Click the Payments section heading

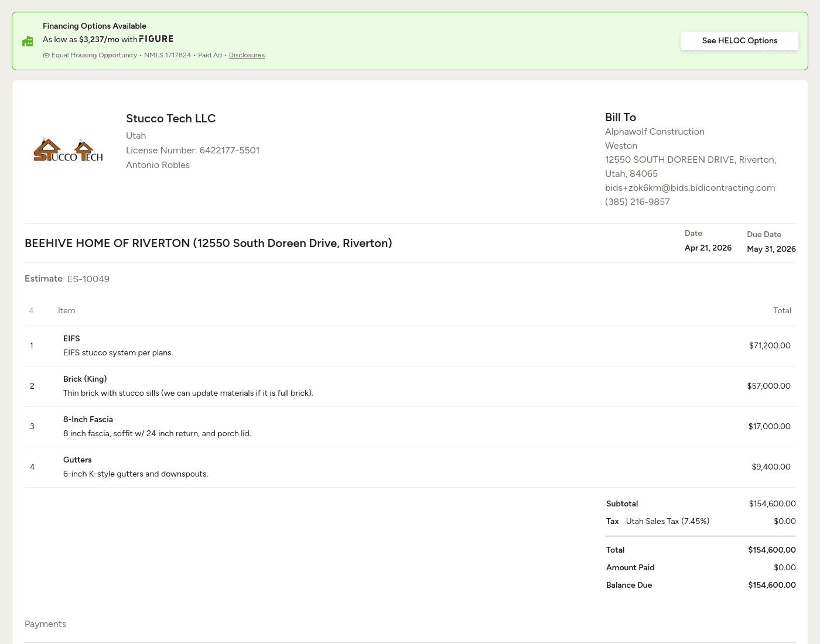45,624
